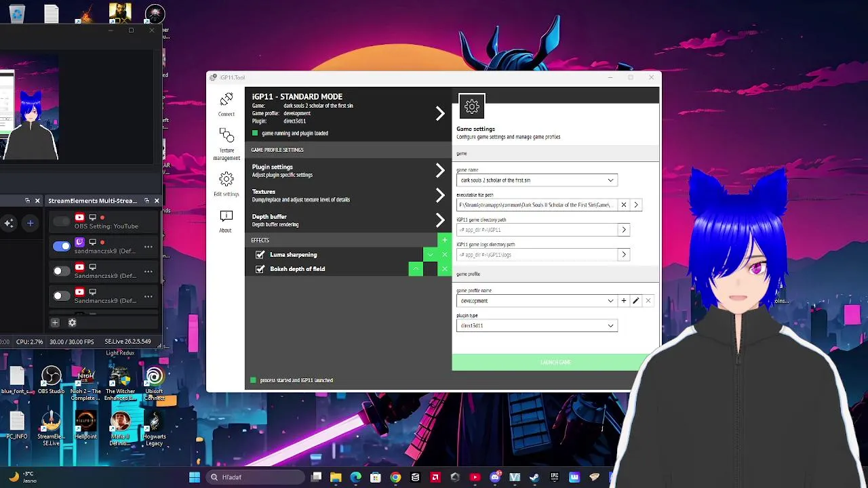Open more options for Twitch sandmanczsk9
The image size is (868, 488).
click(x=149, y=247)
